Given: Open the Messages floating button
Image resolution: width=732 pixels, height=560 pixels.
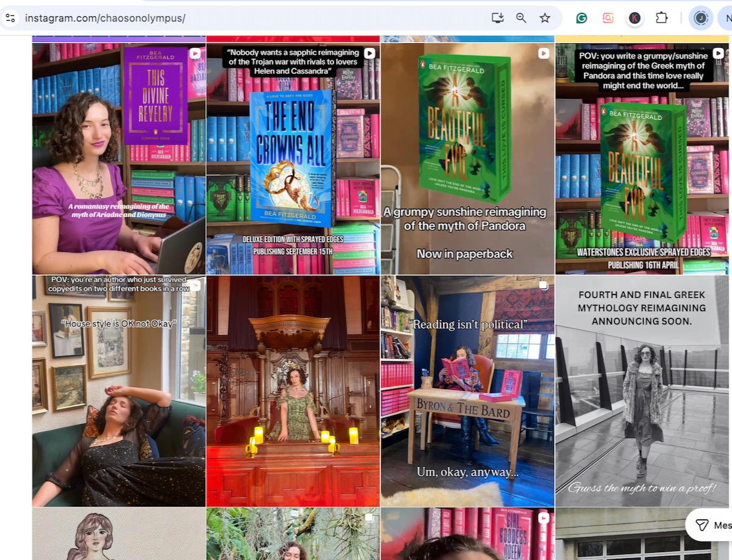Looking at the screenshot, I should point(709,525).
